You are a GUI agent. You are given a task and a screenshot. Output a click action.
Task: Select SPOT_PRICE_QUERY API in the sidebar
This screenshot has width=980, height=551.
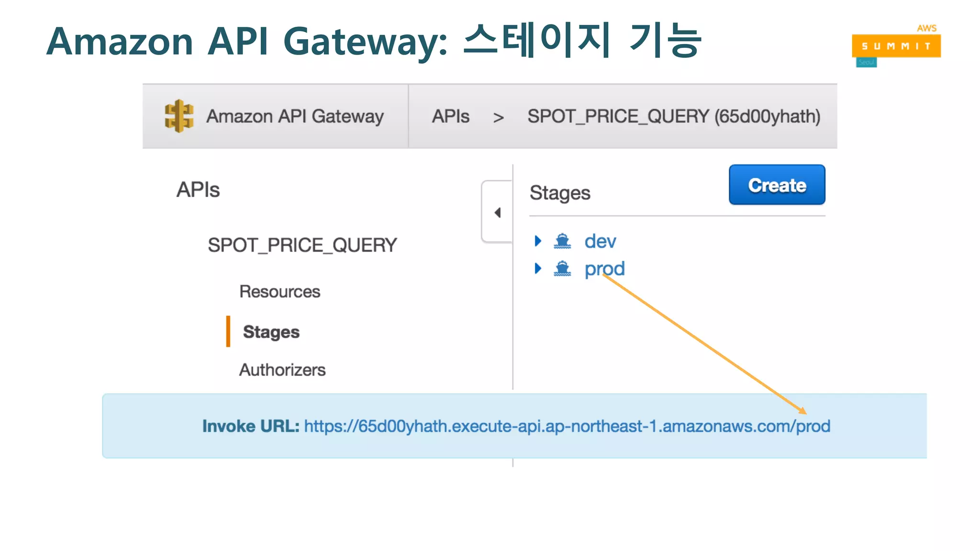pyautogui.click(x=302, y=245)
